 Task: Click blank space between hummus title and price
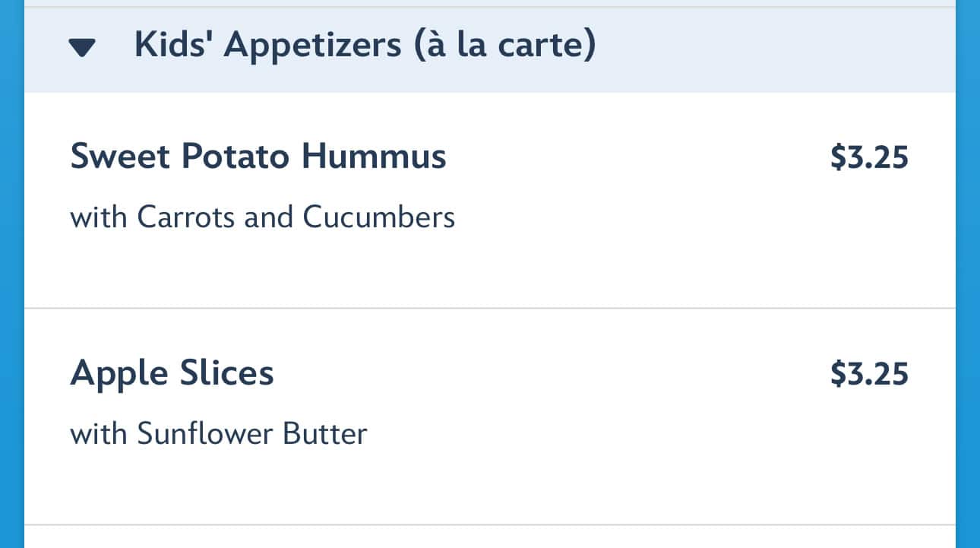pos(638,157)
